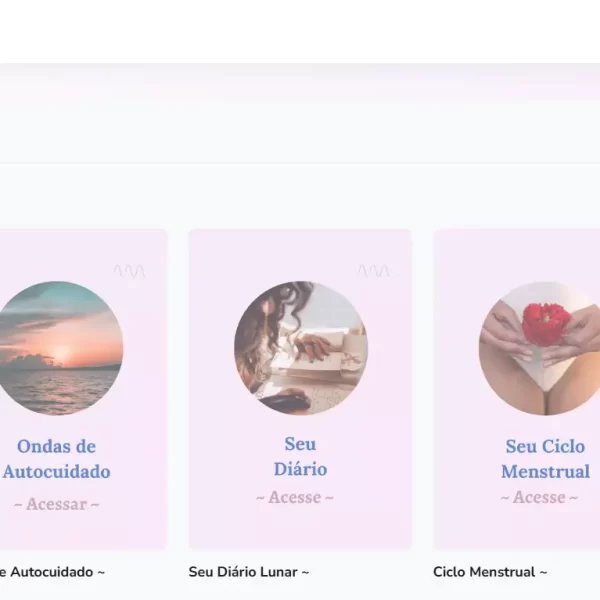
Task: Select the Seu Ciclo Menstrual heading
Action: tap(545, 459)
